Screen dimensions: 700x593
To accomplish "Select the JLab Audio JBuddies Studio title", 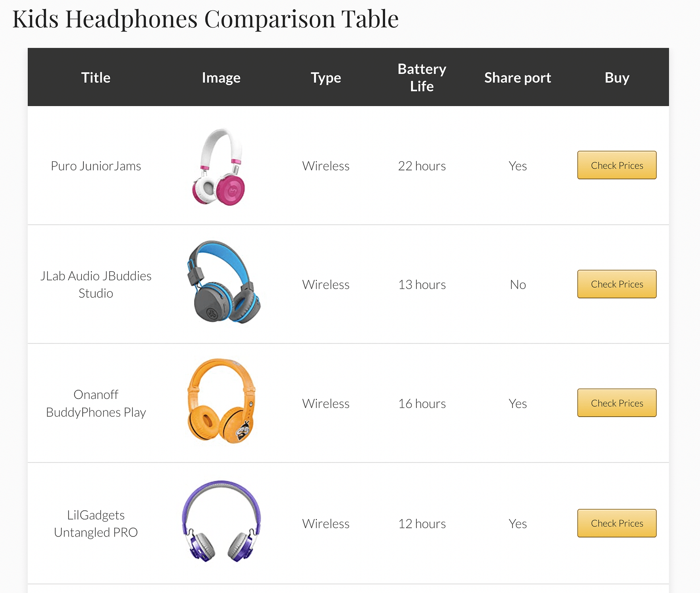I will point(96,284).
